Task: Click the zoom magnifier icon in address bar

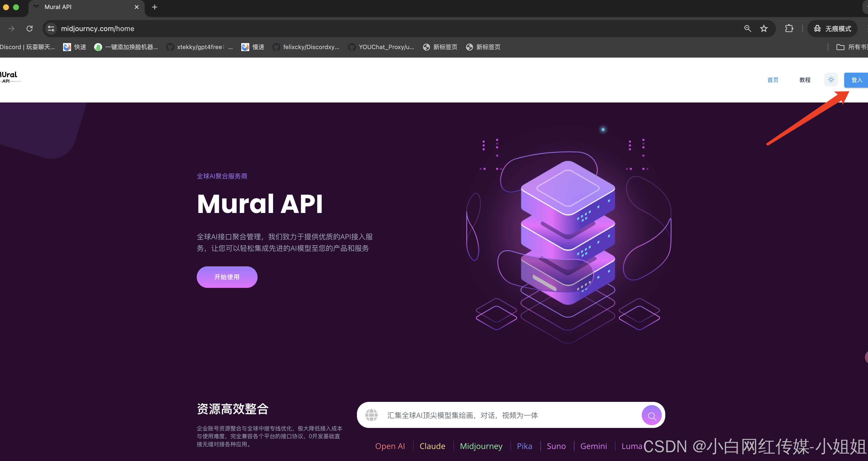Action: tap(747, 29)
